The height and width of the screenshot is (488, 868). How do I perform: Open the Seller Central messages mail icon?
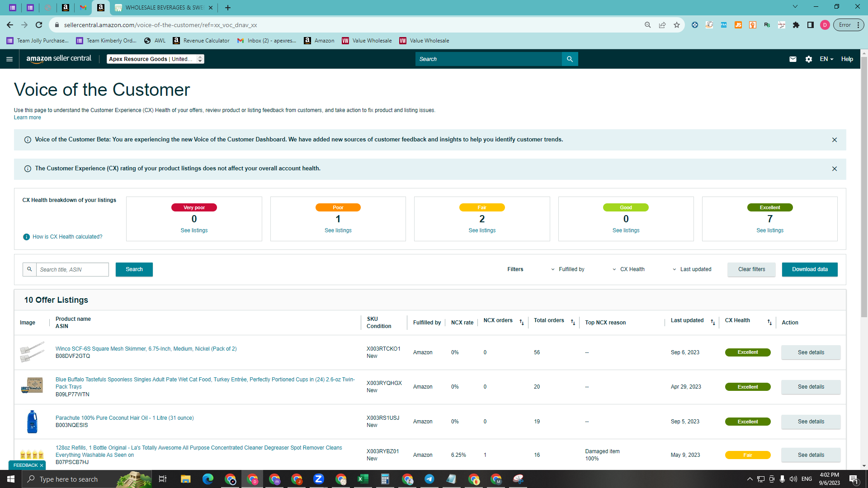coord(793,59)
